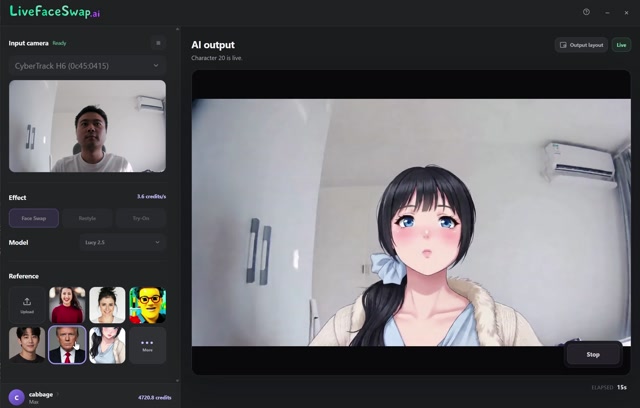Select the anime girl reference thumbnail

(x=107, y=345)
